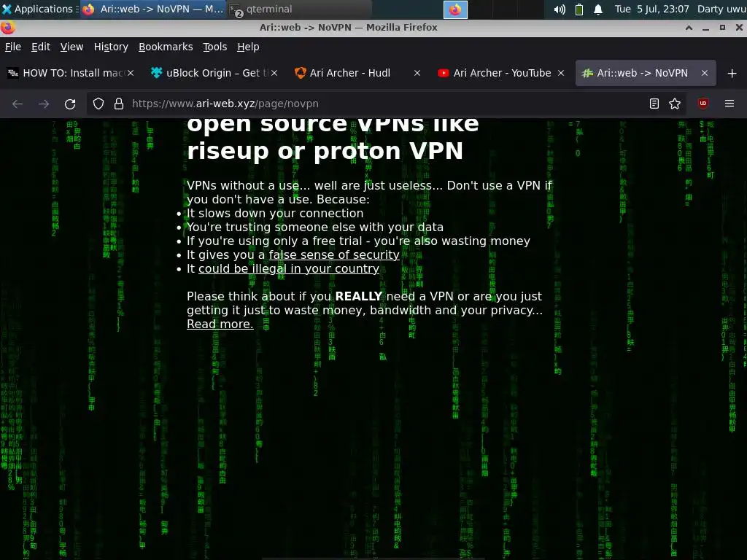This screenshot has height=560, width=747.
Task: Close the Ari::web -> NoVPN tab
Action: (705, 73)
